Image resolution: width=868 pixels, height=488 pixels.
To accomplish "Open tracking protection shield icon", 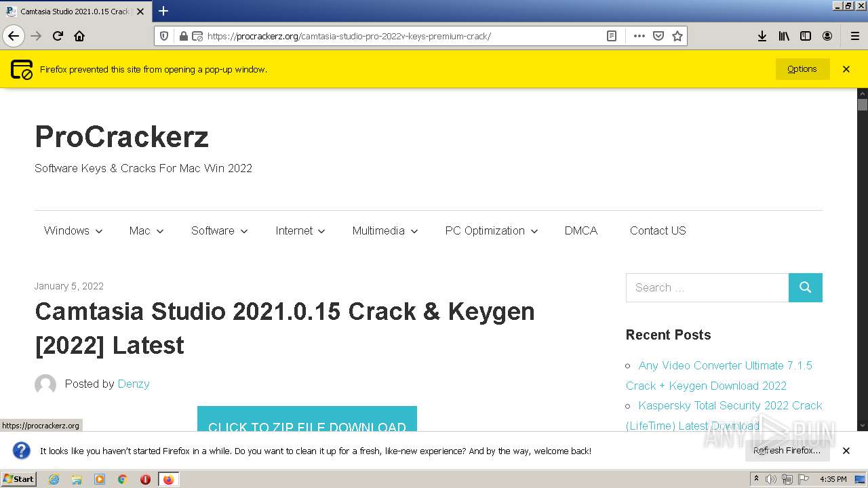I will coord(164,36).
